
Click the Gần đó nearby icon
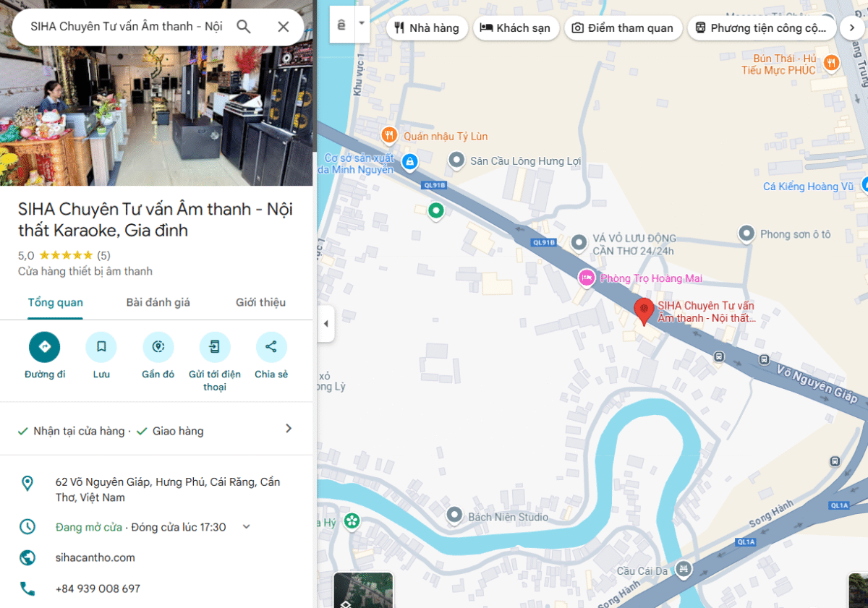[158, 347]
